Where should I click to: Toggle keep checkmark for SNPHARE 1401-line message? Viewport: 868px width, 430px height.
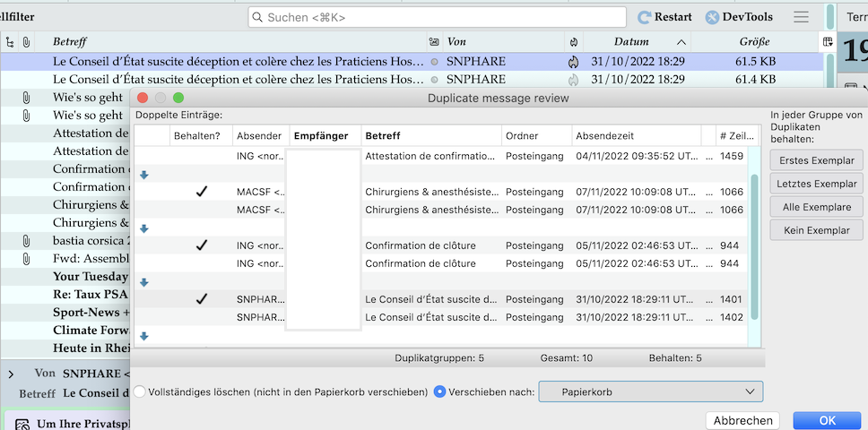tap(202, 299)
